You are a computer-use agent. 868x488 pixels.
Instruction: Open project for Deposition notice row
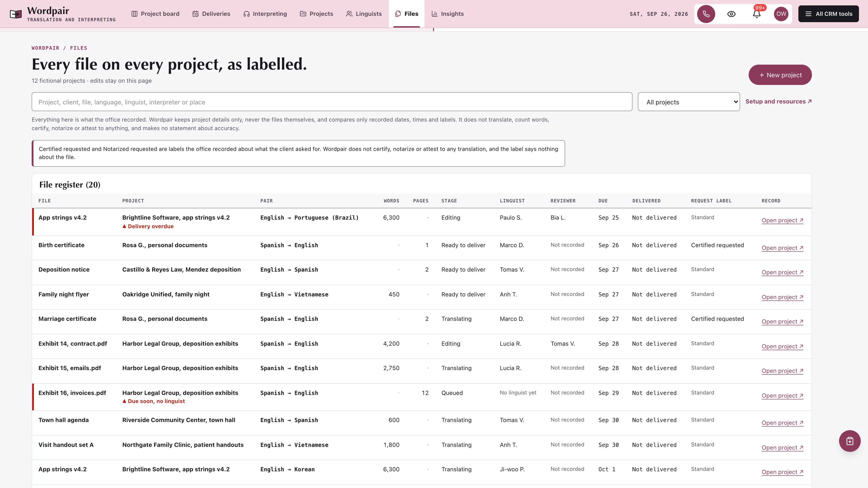[782, 272]
